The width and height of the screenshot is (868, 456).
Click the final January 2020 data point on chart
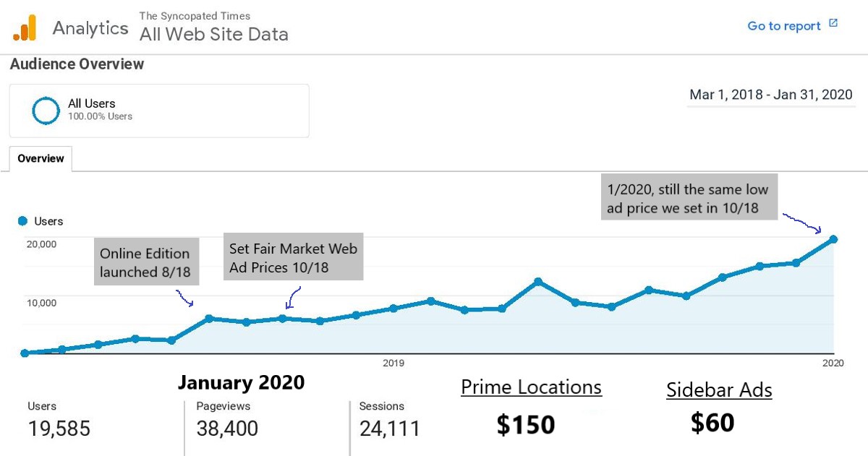tap(833, 239)
